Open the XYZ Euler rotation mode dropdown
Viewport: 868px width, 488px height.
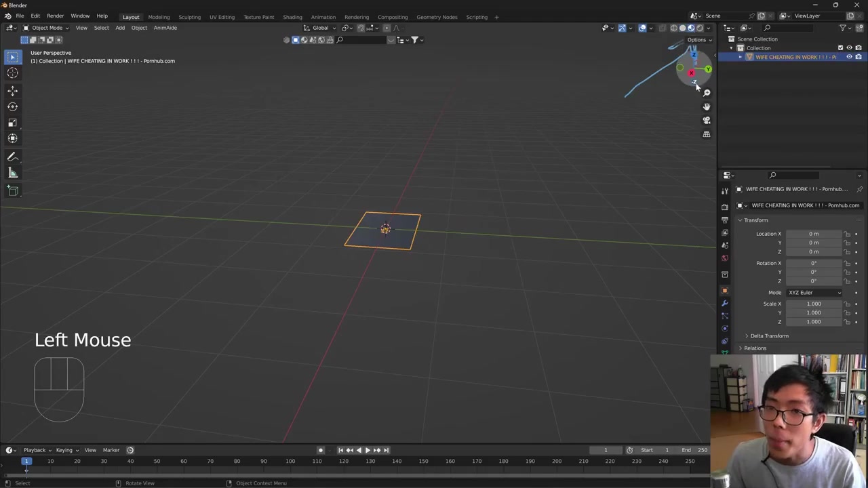tap(814, 293)
